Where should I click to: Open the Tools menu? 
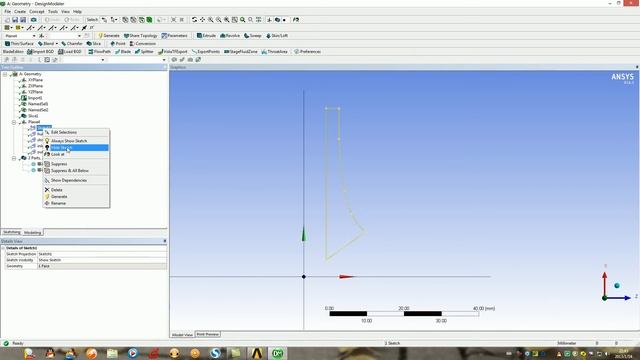(x=53, y=11)
